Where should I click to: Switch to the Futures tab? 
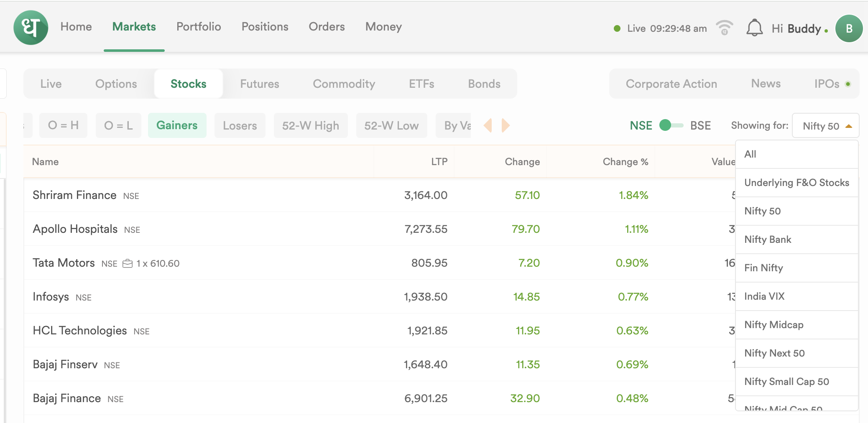(x=259, y=84)
